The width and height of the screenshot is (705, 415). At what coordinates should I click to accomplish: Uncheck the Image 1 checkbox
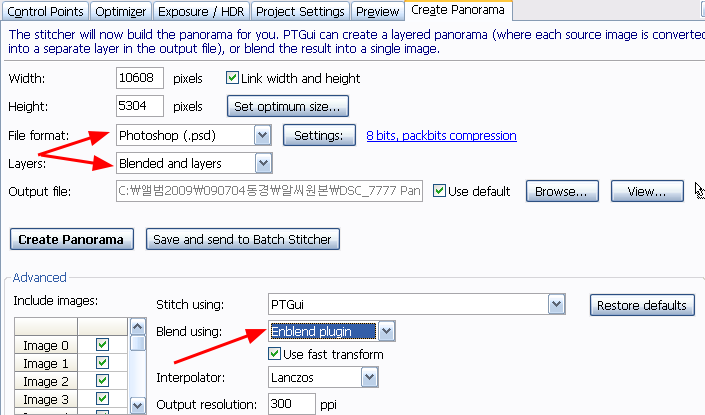[x=103, y=363]
